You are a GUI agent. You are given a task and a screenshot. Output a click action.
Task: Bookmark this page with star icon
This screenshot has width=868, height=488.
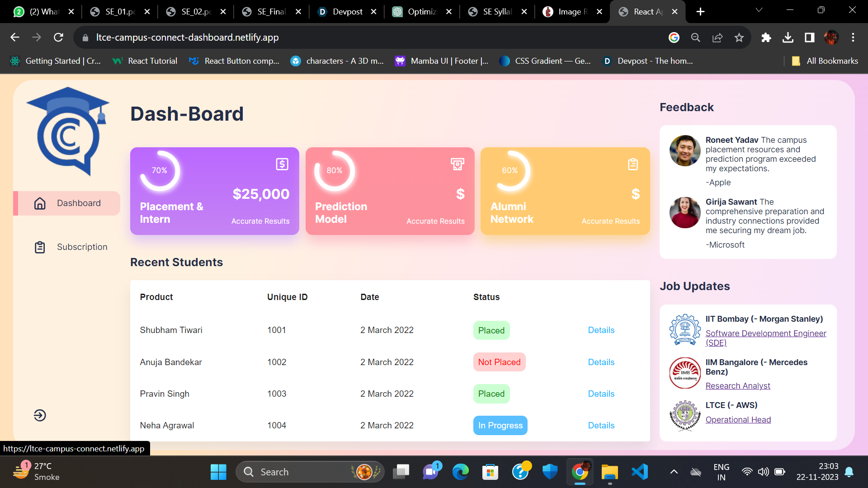[x=739, y=38]
